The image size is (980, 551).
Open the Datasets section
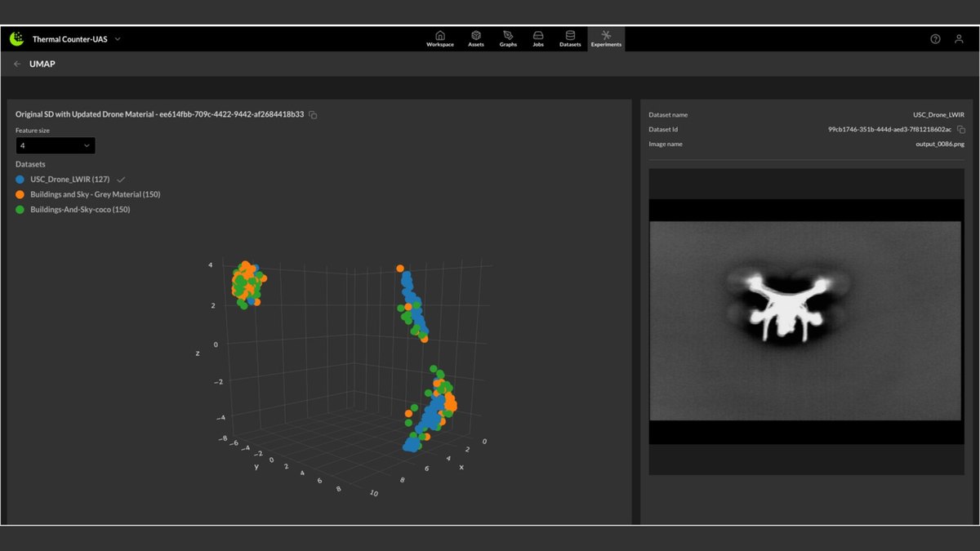point(570,38)
